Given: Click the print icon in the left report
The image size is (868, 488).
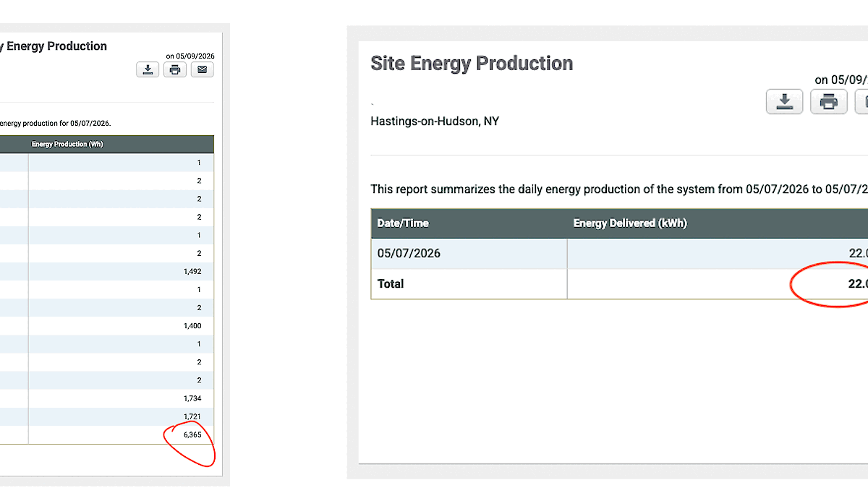Looking at the screenshot, I should (x=175, y=69).
